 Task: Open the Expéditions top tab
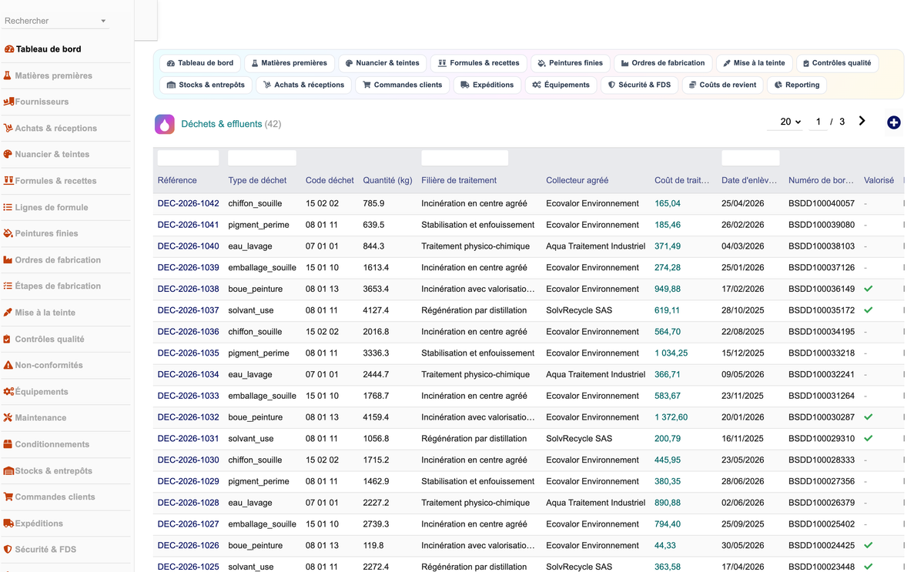487,85
